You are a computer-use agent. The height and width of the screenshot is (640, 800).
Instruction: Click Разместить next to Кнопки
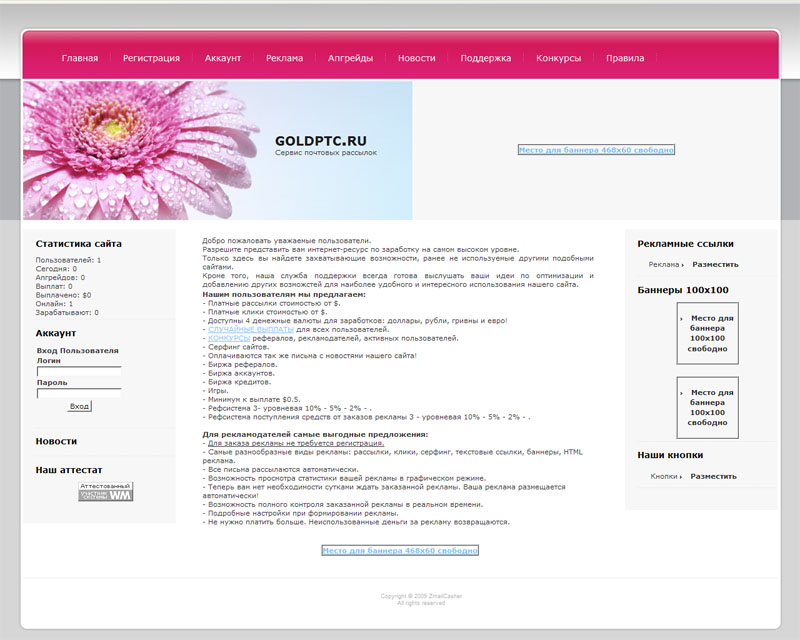(x=713, y=477)
